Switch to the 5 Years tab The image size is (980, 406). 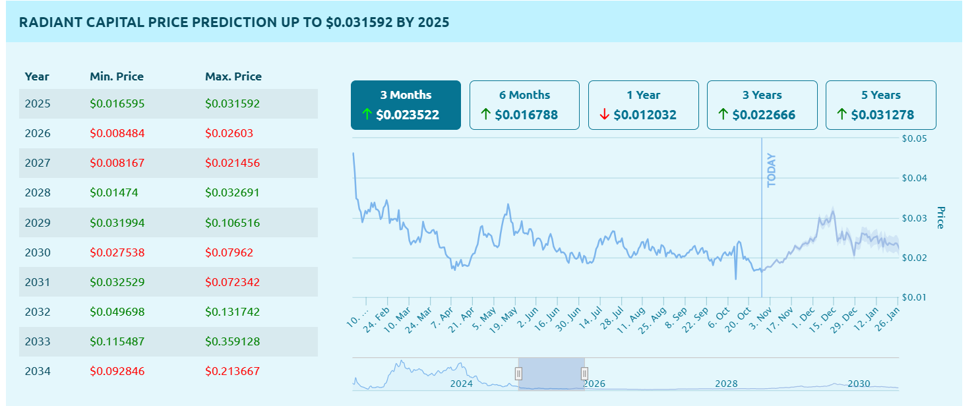tap(880, 105)
